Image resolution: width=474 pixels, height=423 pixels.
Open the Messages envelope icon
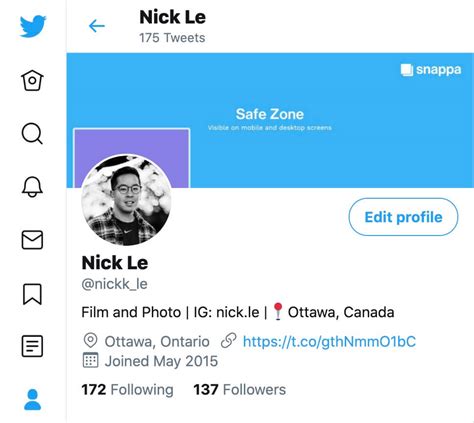(32, 240)
